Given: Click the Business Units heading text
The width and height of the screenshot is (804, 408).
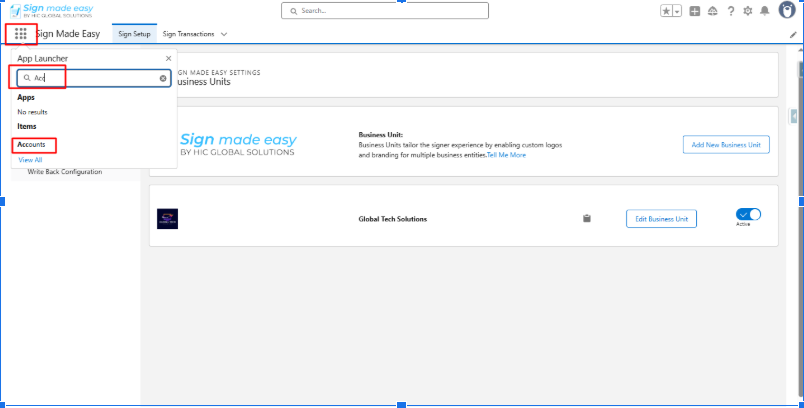Looking at the screenshot, I should tap(203, 82).
